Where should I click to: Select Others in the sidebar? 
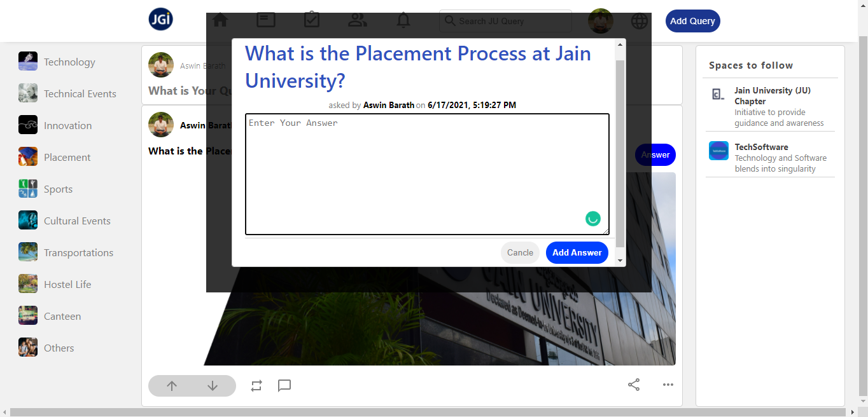(59, 348)
